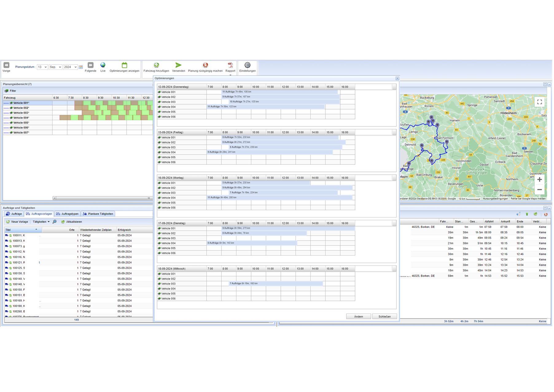554x392 pixels.
Task: Click Aktualisieren to refresh templates
Action: click(x=72, y=222)
